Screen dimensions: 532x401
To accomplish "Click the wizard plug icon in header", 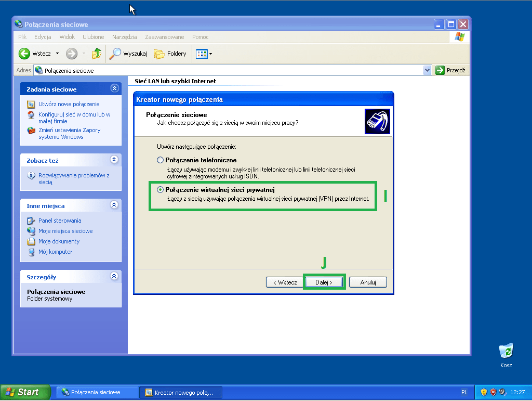I will click(x=377, y=122).
